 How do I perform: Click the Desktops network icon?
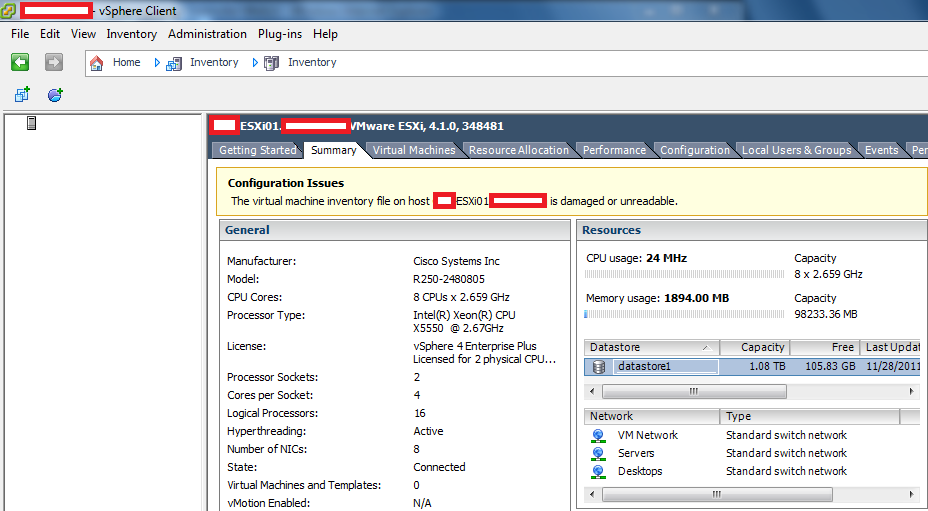[x=598, y=472]
